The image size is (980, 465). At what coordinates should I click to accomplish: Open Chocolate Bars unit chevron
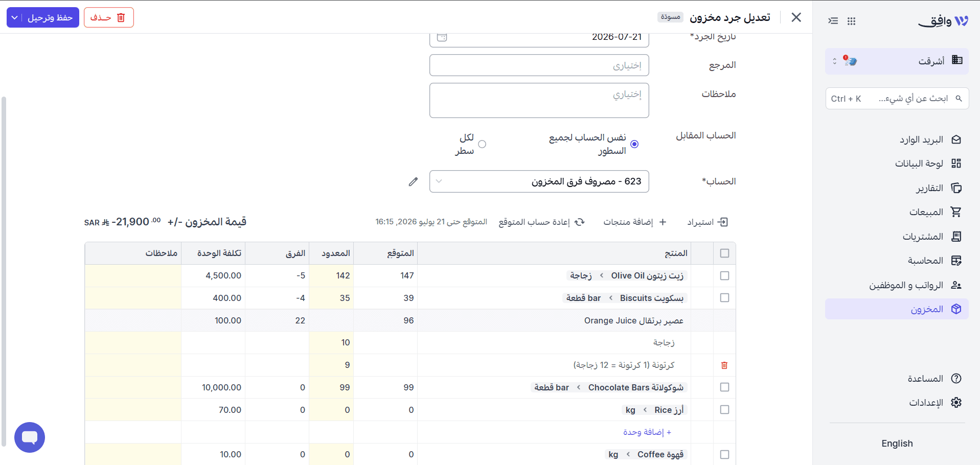coord(579,387)
